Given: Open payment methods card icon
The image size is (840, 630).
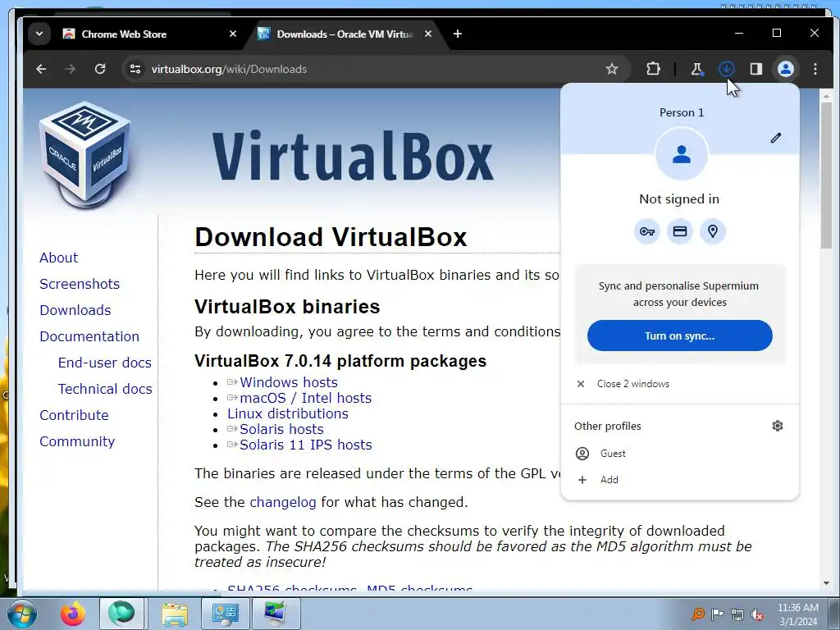Looking at the screenshot, I should (680, 231).
